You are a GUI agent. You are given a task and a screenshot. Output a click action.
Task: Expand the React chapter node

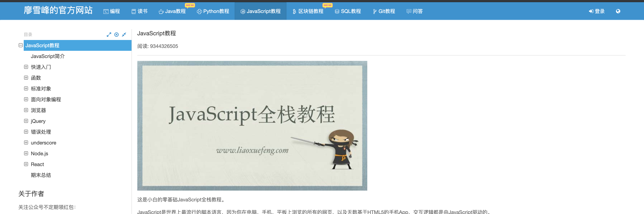point(26,164)
